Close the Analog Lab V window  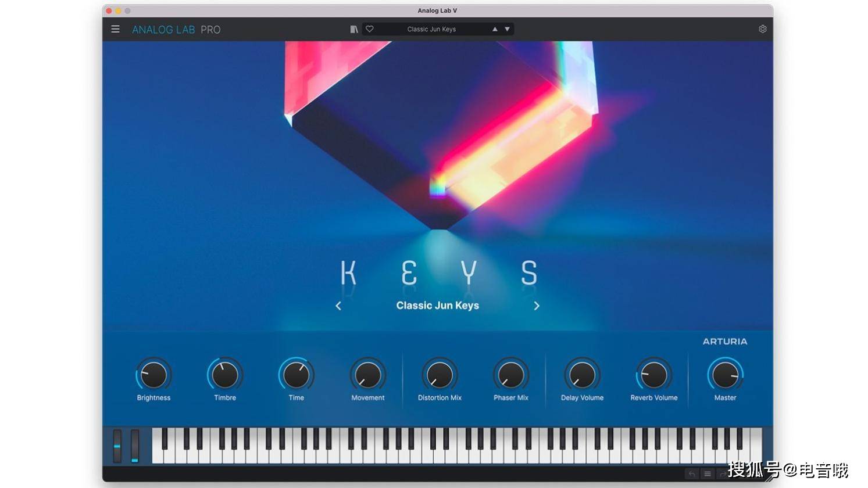coord(109,11)
